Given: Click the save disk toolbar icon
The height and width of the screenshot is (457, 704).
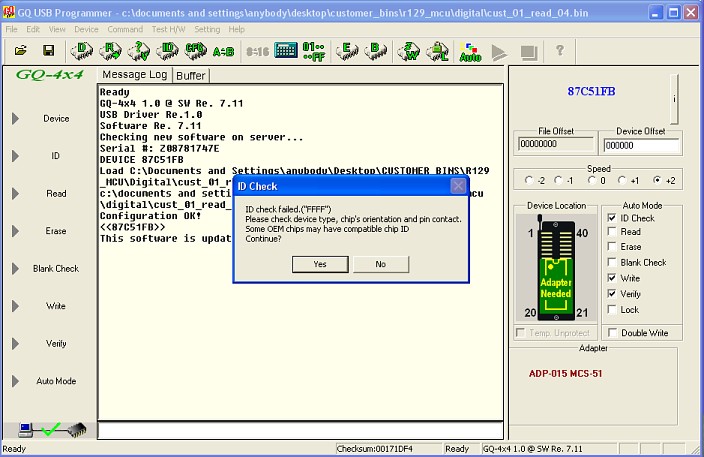Looking at the screenshot, I should [47, 50].
